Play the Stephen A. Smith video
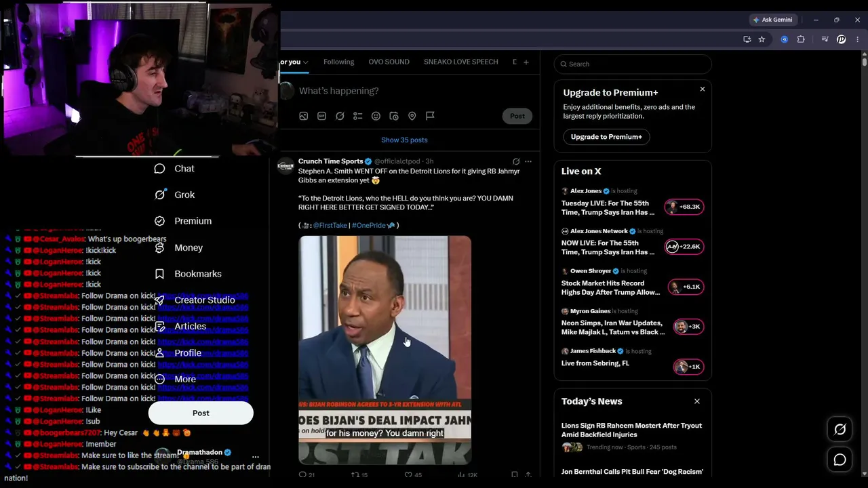 384,350
